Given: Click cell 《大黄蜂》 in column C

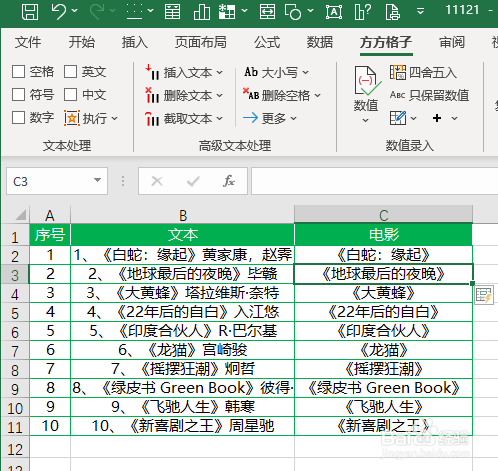Looking at the screenshot, I should 383,293.
